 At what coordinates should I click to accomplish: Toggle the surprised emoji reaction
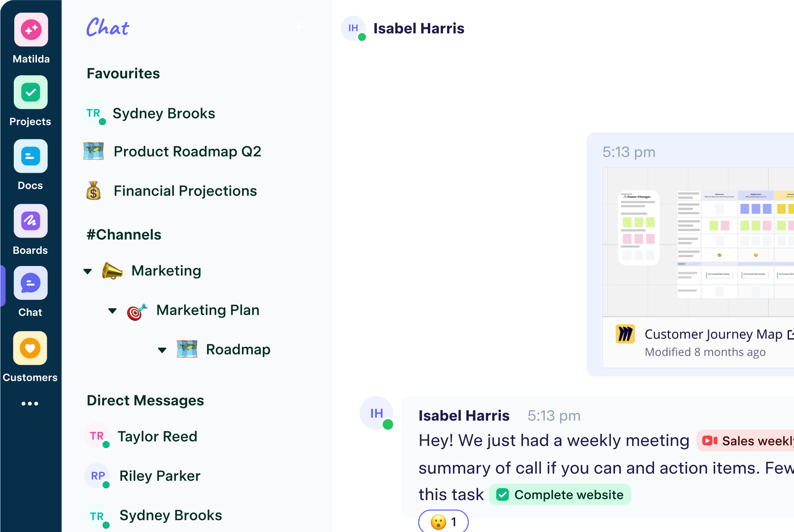click(x=443, y=522)
